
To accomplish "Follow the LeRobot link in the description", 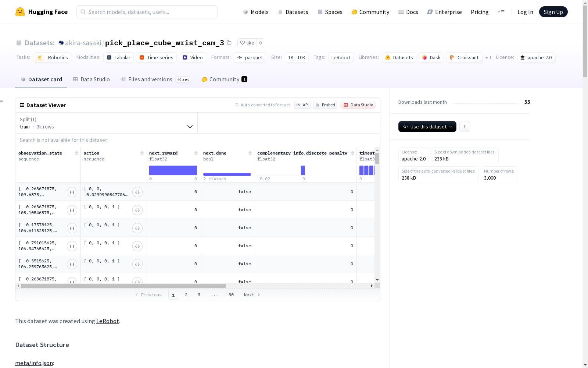I will [107, 321].
